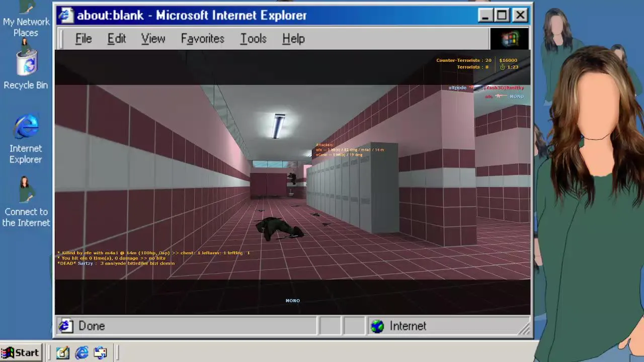Click the page icon next to Done
This screenshot has height=362, width=644.
pyautogui.click(x=65, y=326)
